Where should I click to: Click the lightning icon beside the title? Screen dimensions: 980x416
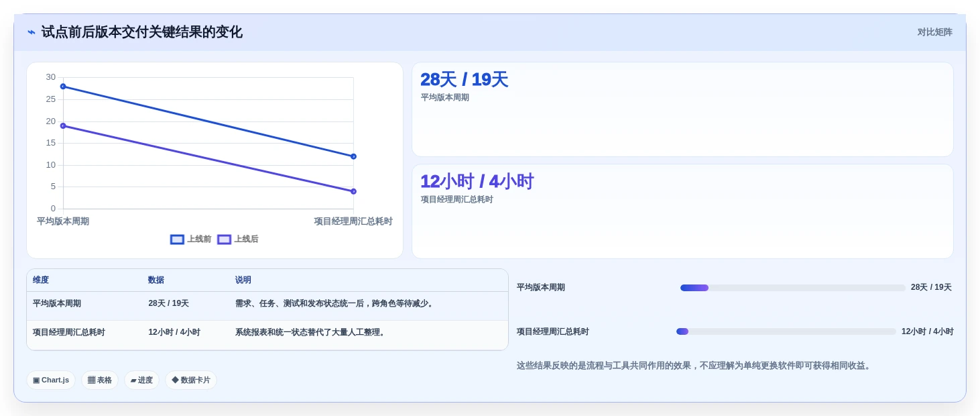click(32, 32)
